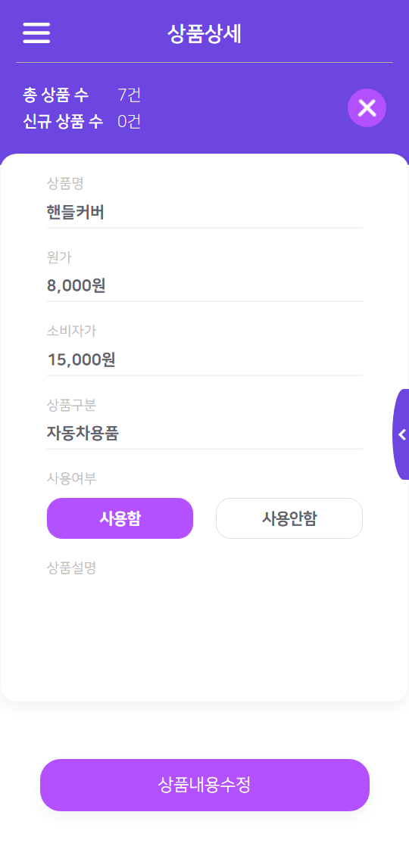
Task: Click the 총 상품 수 label
Action: coord(56,95)
